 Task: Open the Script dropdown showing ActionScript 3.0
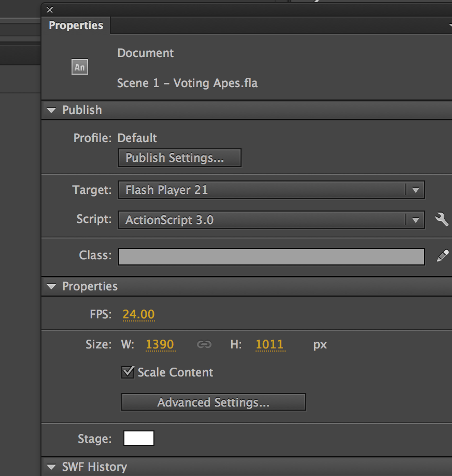[x=416, y=219]
